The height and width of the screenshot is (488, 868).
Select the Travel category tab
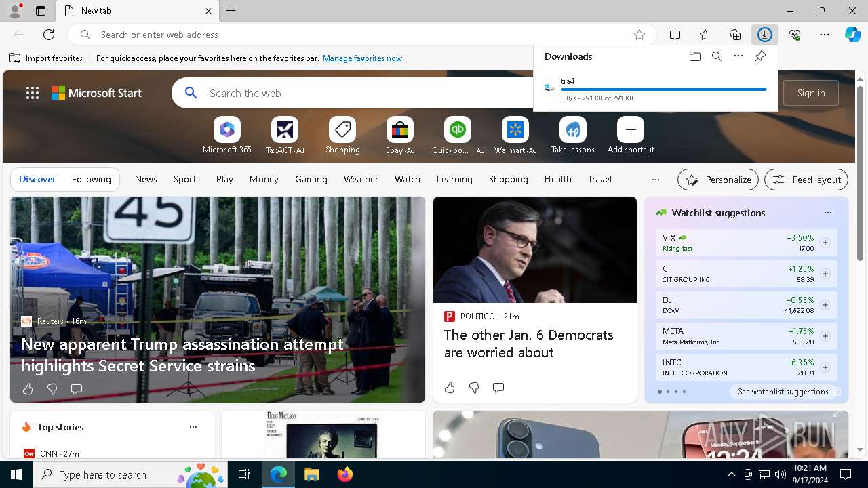tap(599, 179)
